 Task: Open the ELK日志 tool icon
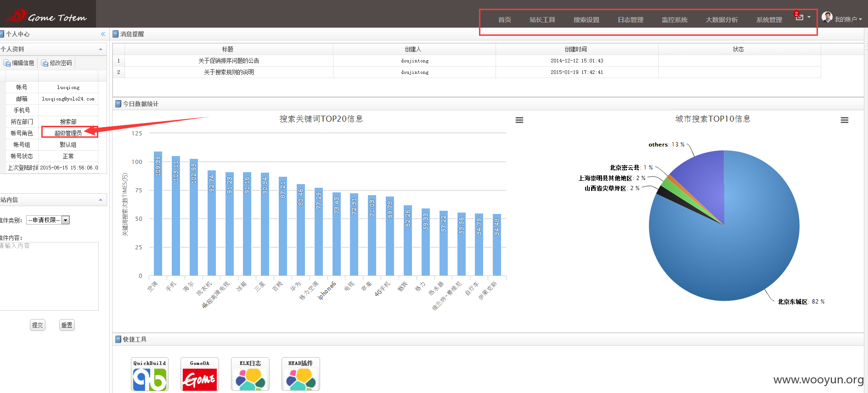click(x=250, y=374)
